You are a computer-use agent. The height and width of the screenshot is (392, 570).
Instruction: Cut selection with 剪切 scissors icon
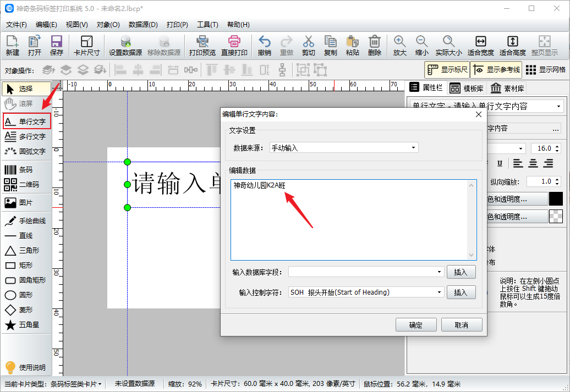point(308,46)
